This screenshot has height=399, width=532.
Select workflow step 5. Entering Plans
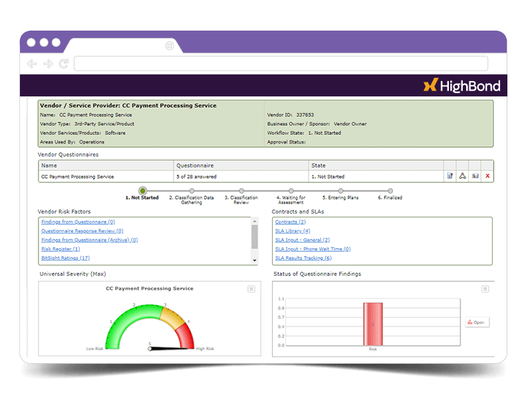[340, 191]
